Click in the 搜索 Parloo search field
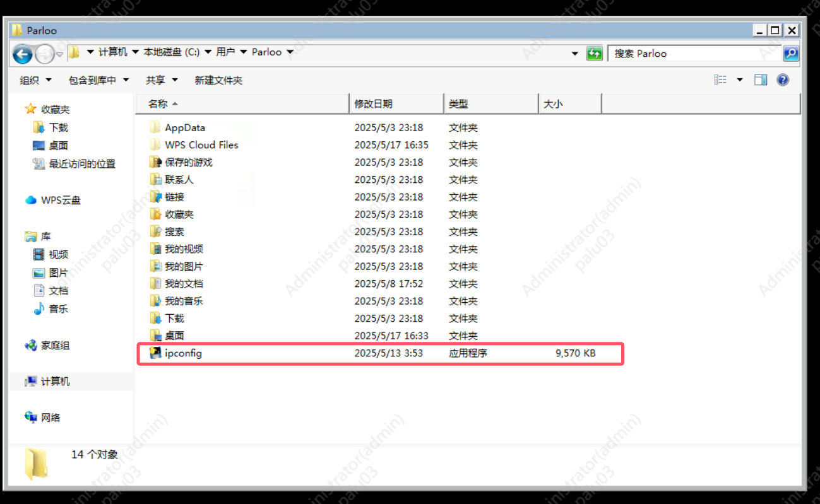The width and height of the screenshot is (820, 504). [x=694, y=54]
